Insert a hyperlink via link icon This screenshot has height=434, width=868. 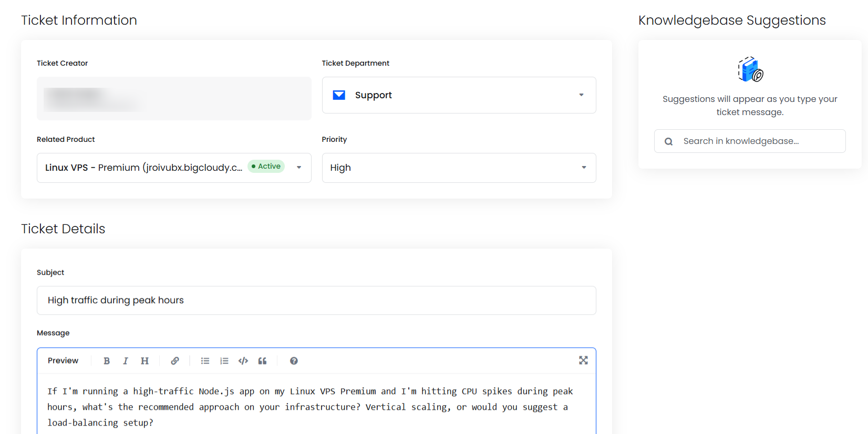tap(175, 361)
